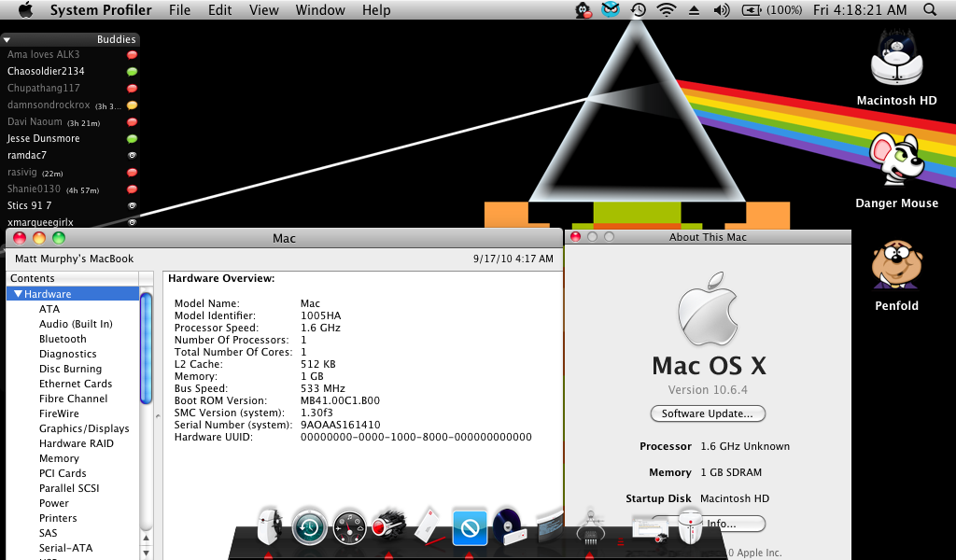
Task: Select Audio (Built In) in Contents
Action: [x=76, y=324]
